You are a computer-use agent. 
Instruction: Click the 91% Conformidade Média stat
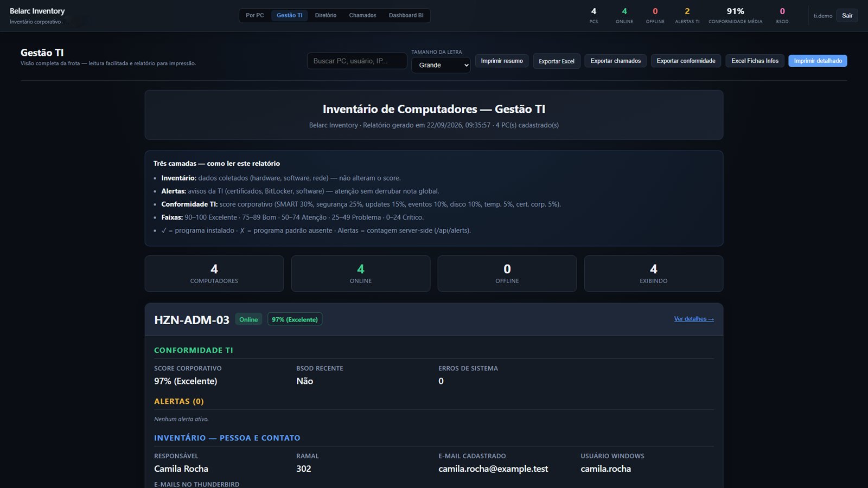735,16
